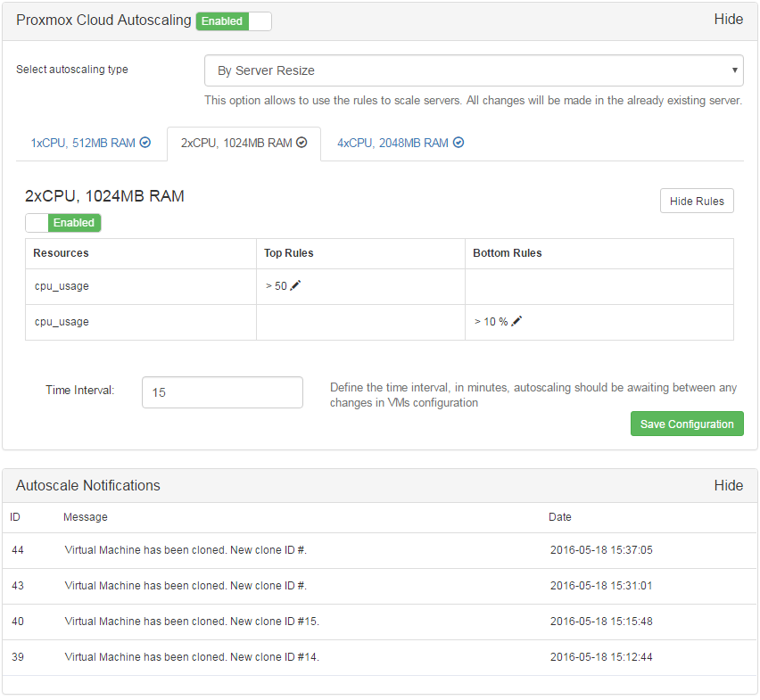The image size is (760, 700).
Task: Click the dropdown caret on autoscaling type selector
Action: pos(733,70)
